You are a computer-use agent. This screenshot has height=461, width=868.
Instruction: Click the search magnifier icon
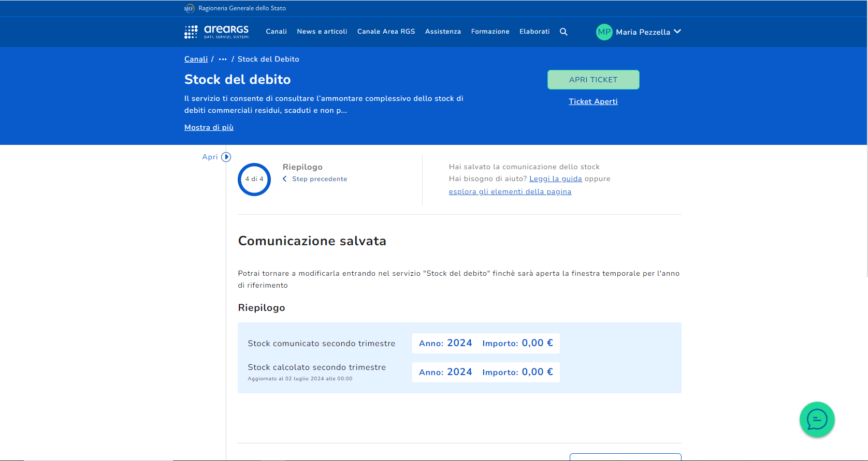click(x=563, y=32)
